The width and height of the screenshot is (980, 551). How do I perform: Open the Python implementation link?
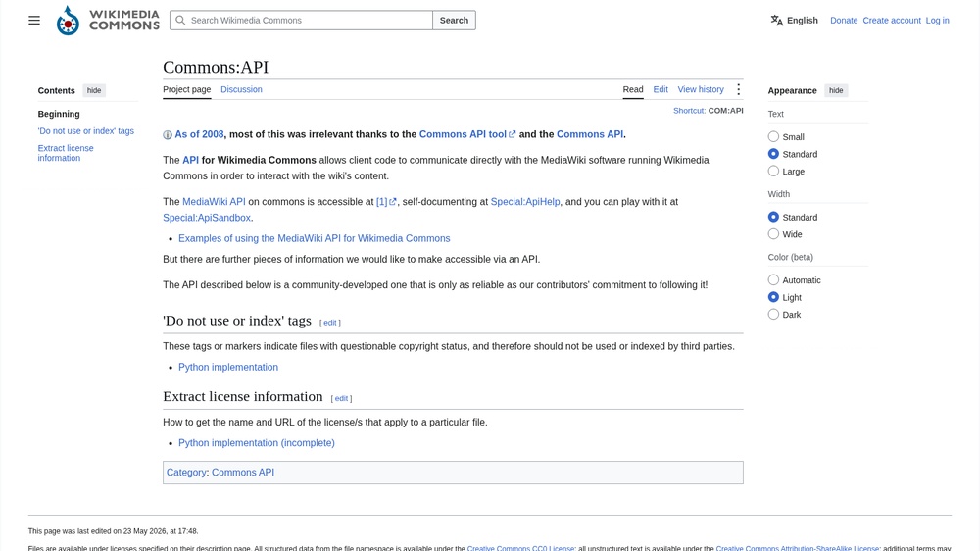[228, 367]
